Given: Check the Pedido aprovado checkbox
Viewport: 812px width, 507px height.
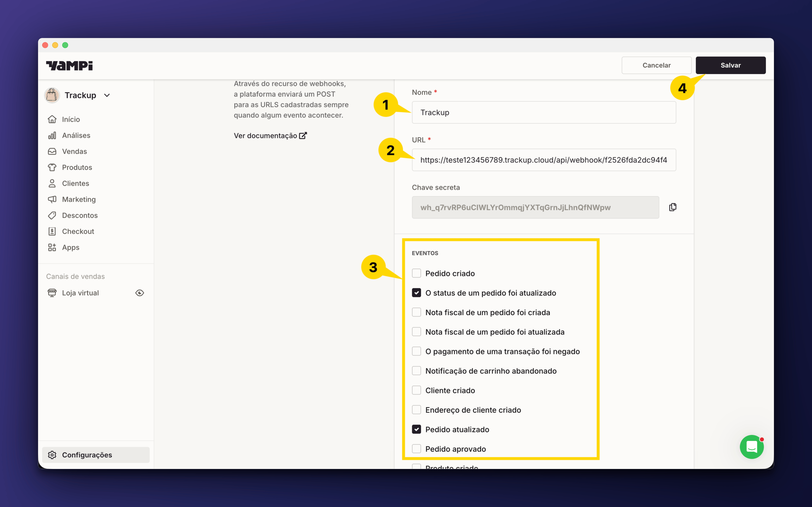Looking at the screenshot, I should pos(416,449).
